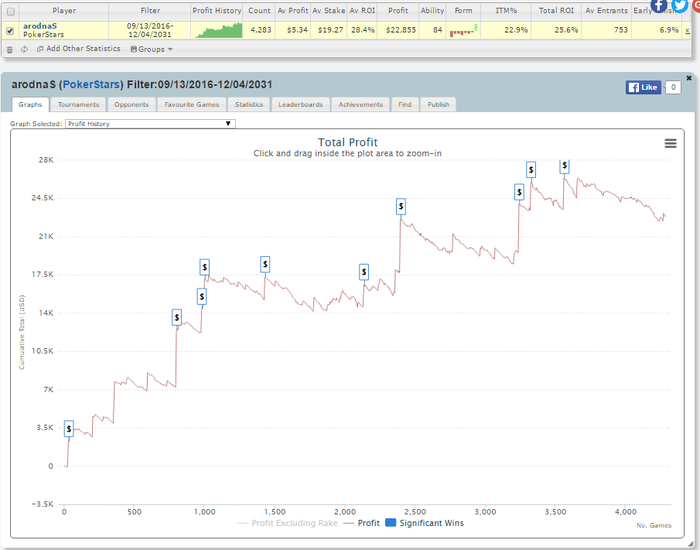Viewport: 700px width, 550px height.
Task: Switch to the Opponents tab
Action: click(131, 104)
